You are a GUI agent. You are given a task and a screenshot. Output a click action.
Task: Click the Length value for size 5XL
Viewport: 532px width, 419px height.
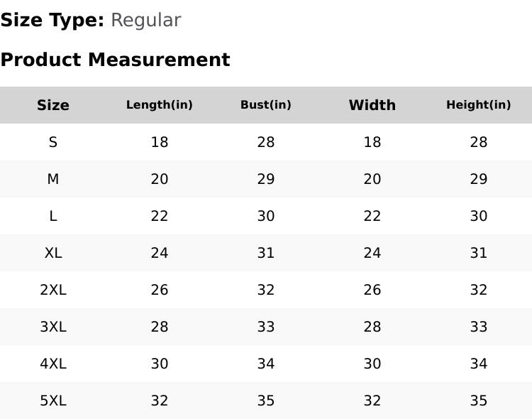[x=160, y=401]
